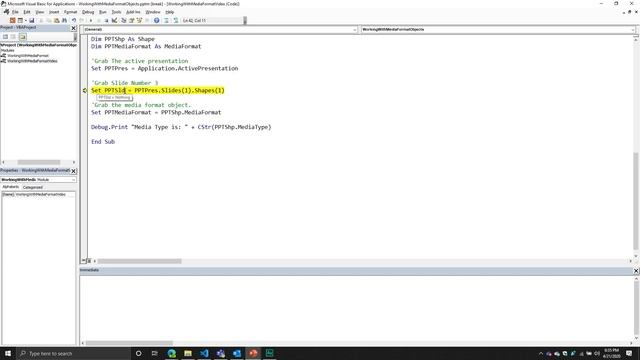Click the Debug.Print Media Type code line
The image size is (640, 360).
181,127
